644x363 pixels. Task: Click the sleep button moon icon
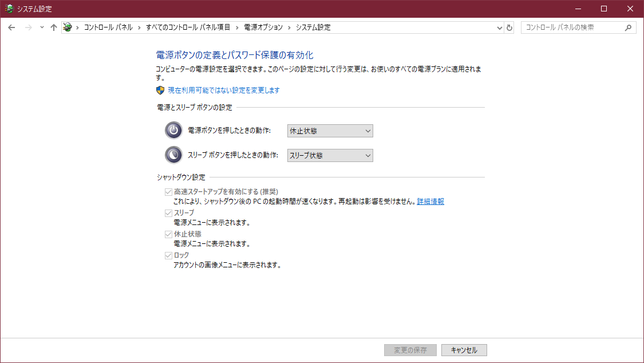point(173,155)
